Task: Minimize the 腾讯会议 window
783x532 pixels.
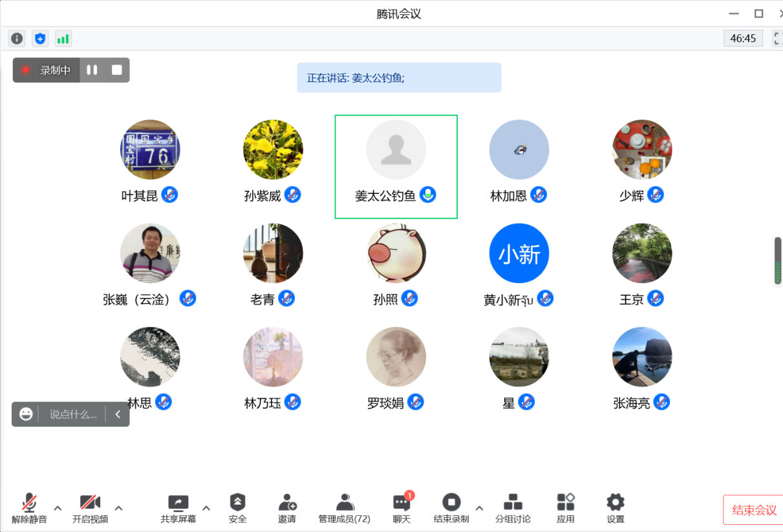Action: click(x=734, y=14)
